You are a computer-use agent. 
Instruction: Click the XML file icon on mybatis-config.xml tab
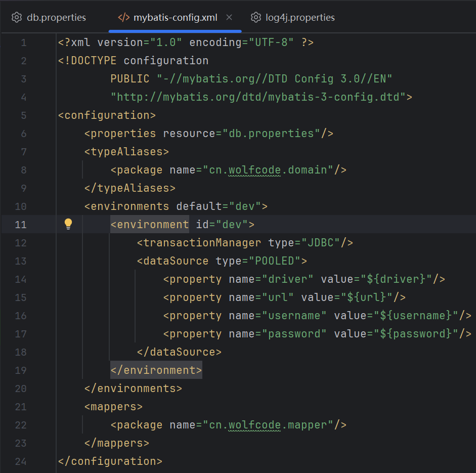click(x=123, y=18)
